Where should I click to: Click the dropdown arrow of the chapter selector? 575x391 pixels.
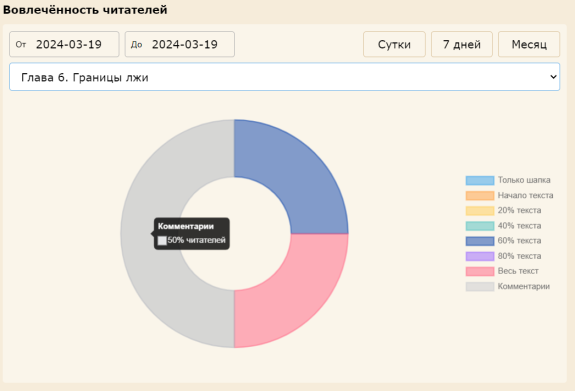553,77
